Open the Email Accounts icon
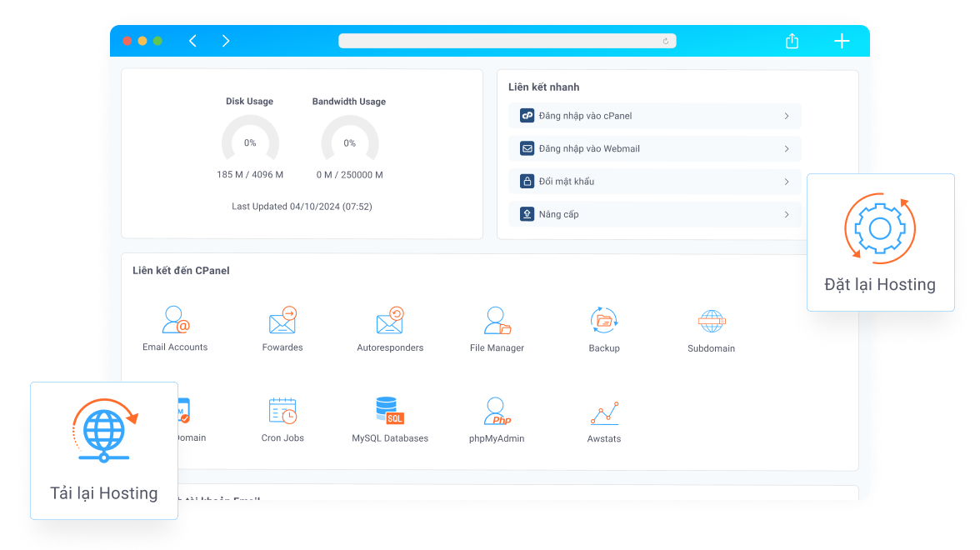Screen dimensions: 980x550 [x=174, y=319]
